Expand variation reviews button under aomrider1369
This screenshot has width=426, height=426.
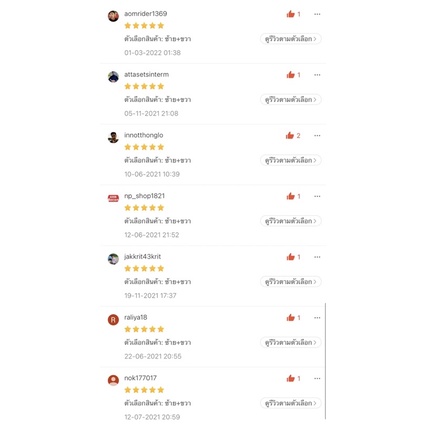pyautogui.click(x=291, y=39)
